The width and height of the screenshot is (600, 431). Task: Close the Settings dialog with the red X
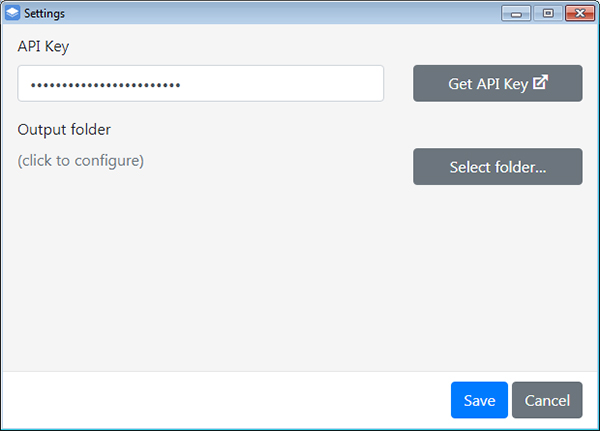576,13
